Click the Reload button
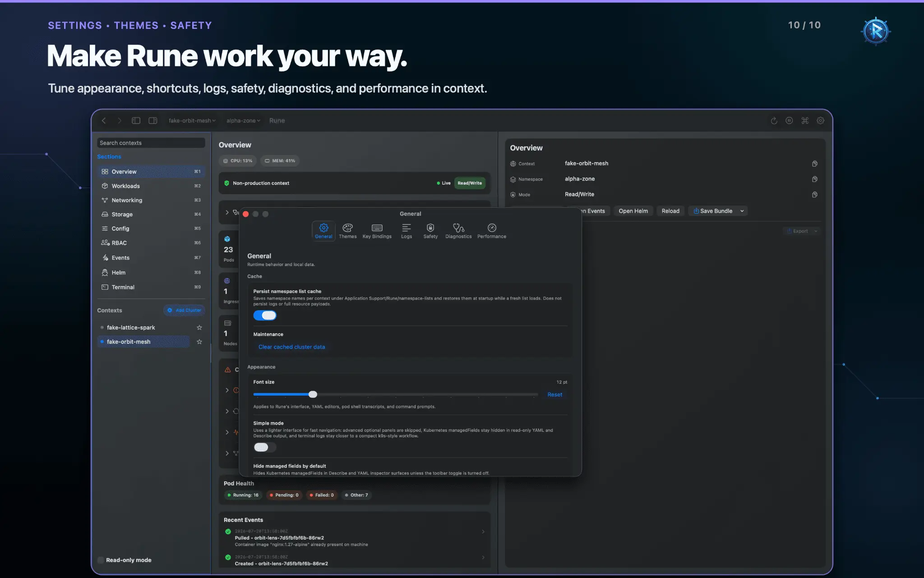Viewport: 924px width, 578px height. [x=670, y=211]
